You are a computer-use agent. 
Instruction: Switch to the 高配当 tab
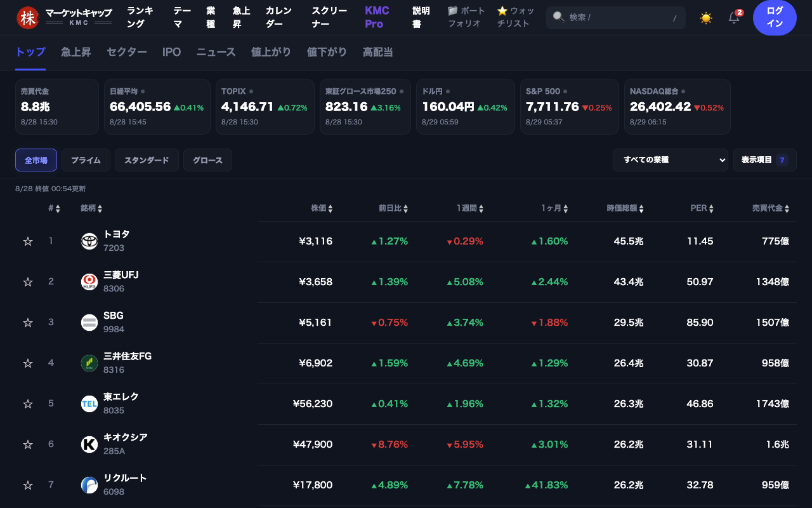point(378,52)
